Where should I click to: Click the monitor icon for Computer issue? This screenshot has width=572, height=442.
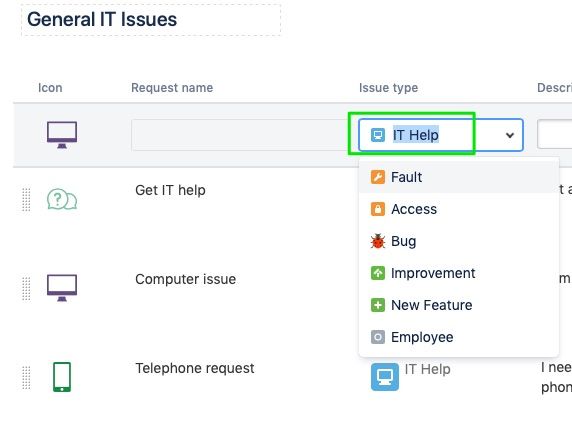click(62, 288)
